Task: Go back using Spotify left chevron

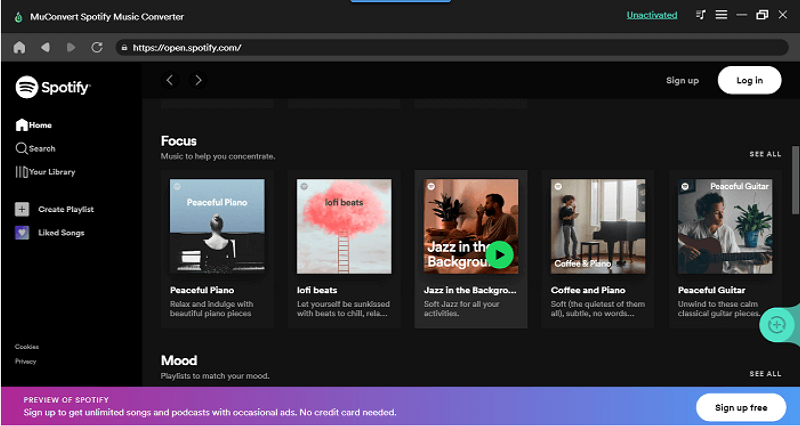Action: [170, 80]
